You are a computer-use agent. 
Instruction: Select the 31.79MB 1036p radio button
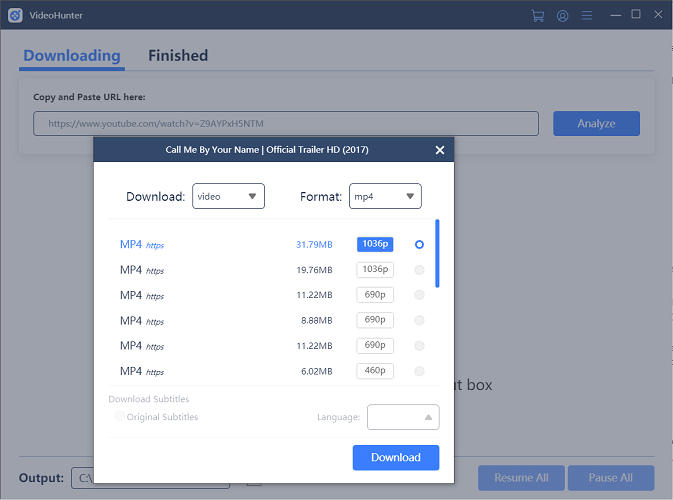419,245
